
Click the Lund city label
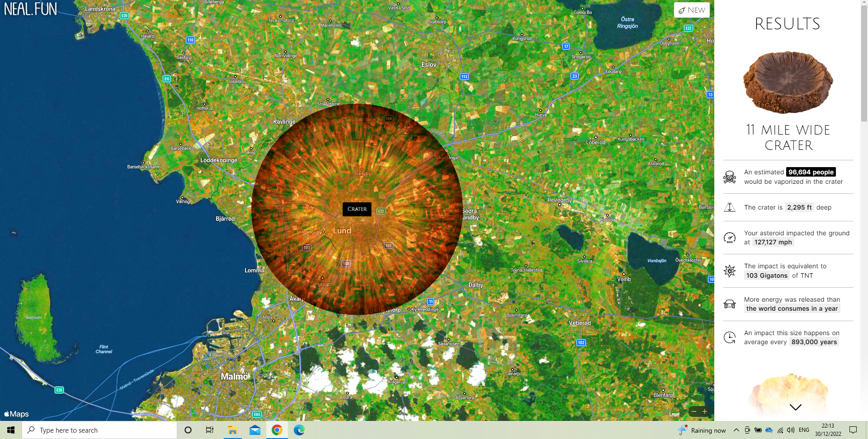pos(342,231)
